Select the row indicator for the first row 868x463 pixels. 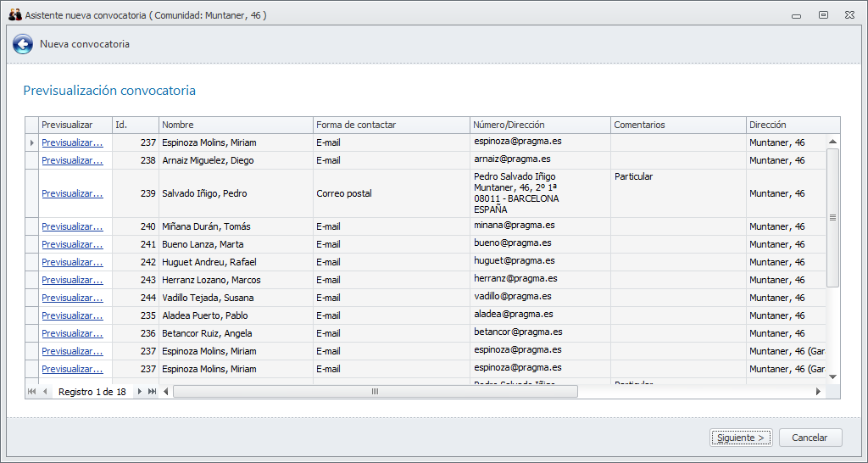(x=31, y=142)
